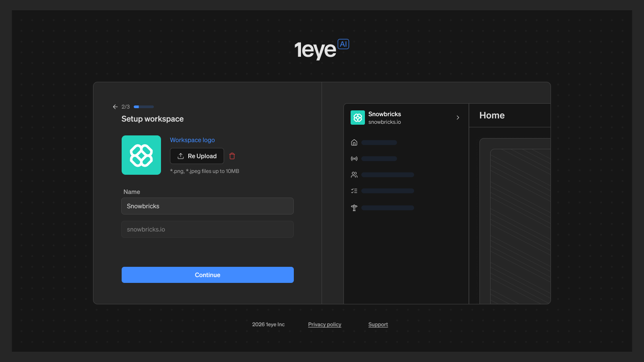Select the large teal workspace logo thumbnail
This screenshot has width=644, height=362.
click(x=141, y=155)
